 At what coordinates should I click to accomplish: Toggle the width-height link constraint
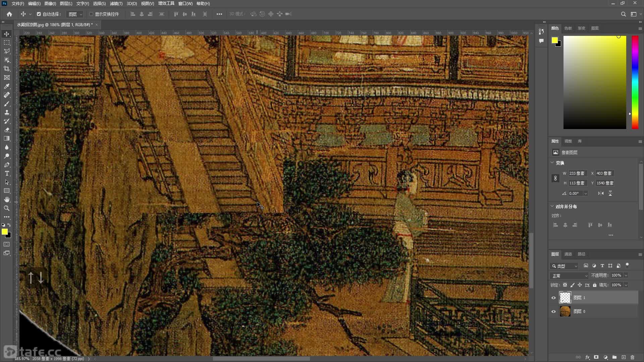click(555, 178)
